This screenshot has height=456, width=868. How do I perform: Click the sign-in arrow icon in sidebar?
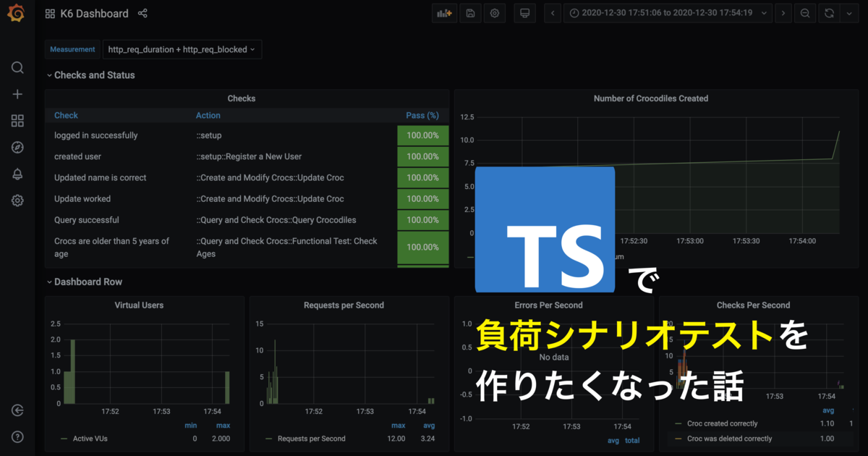(17, 410)
